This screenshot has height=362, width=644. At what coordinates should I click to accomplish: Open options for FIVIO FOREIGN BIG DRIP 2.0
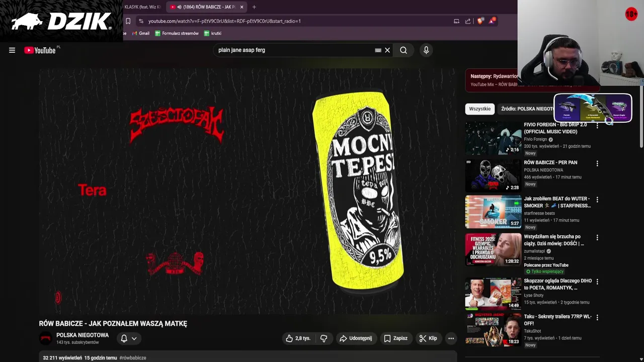coord(597,126)
